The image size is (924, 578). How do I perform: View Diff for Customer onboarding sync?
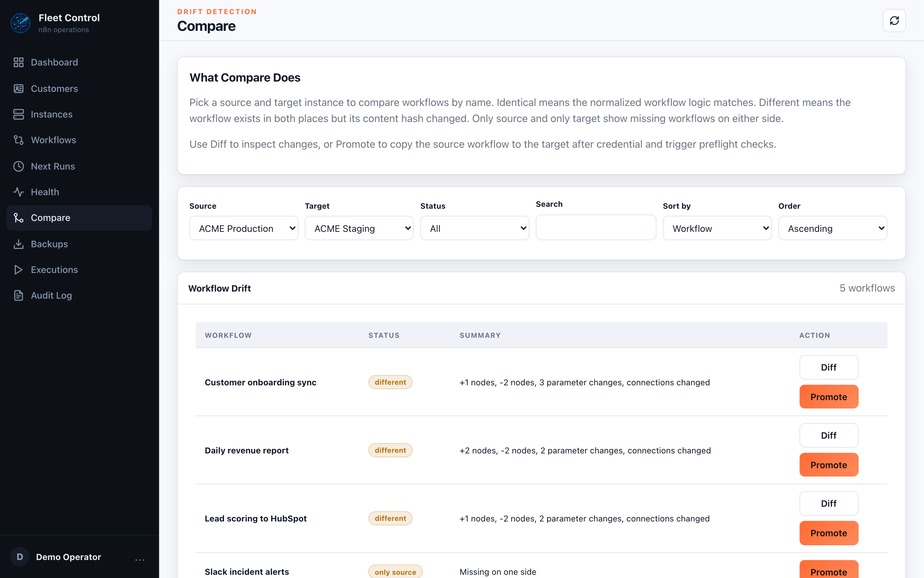[x=828, y=367]
